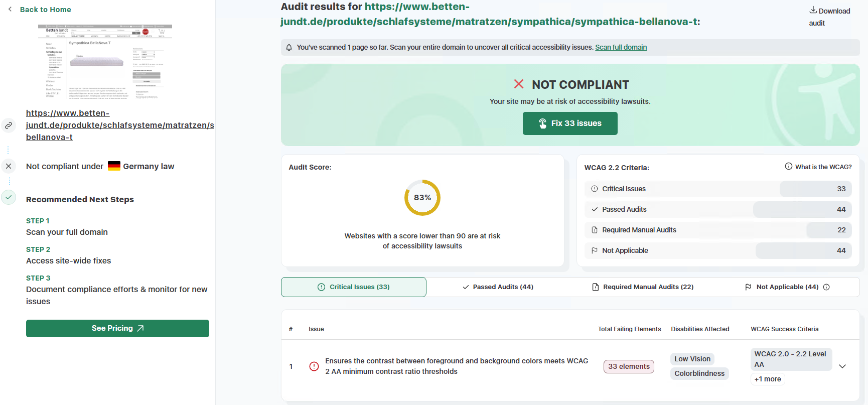Click the Download audit icon

(813, 10)
